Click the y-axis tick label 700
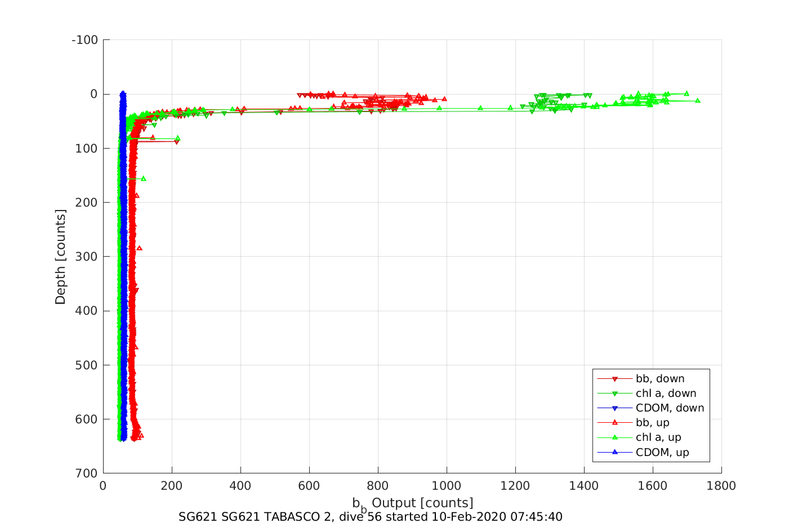The image size is (798, 532). point(87,473)
